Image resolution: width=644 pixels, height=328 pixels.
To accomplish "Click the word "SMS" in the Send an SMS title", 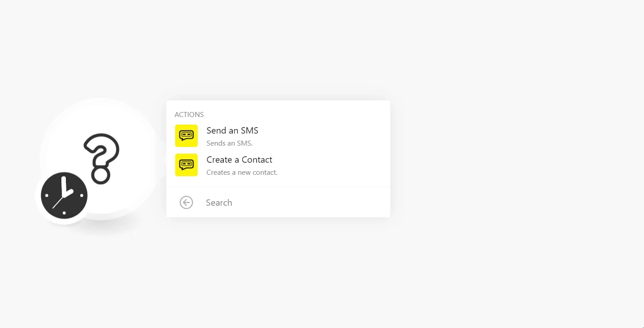I will pos(250,131).
